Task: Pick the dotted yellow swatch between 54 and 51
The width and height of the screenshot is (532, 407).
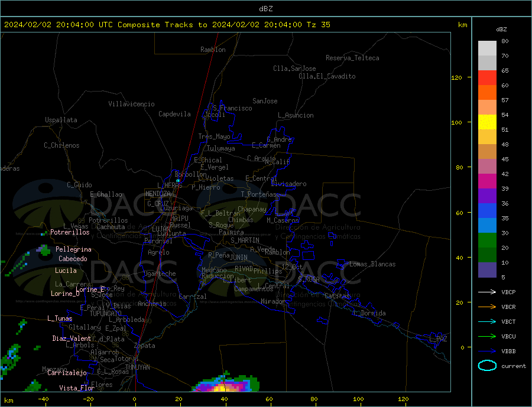Action: (x=487, y=122)
